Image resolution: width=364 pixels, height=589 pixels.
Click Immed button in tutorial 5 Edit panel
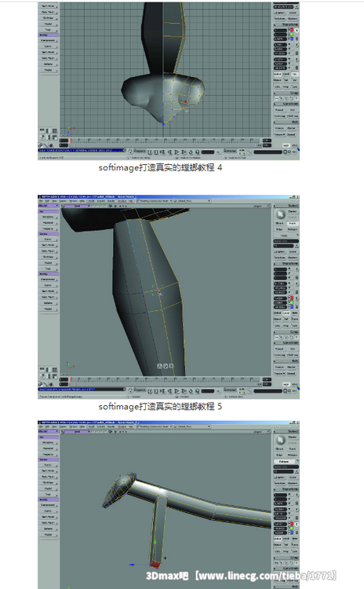tap(291, 373)
